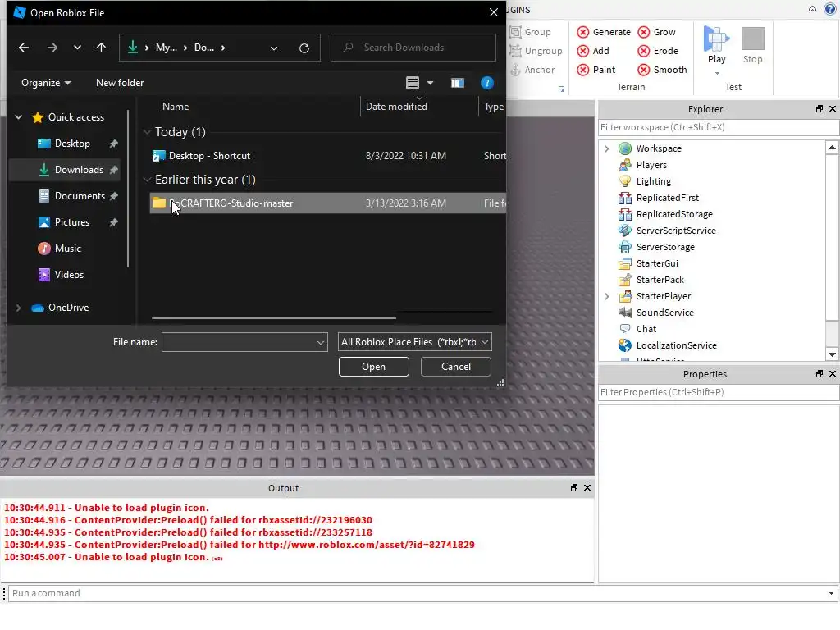
Task: Open the Play button dropdown arrow
Action: coord(717,73)
